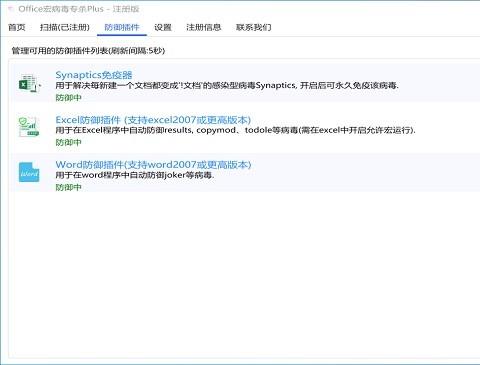Click the Word防御插件 blue icon

(x=29, y=172)
